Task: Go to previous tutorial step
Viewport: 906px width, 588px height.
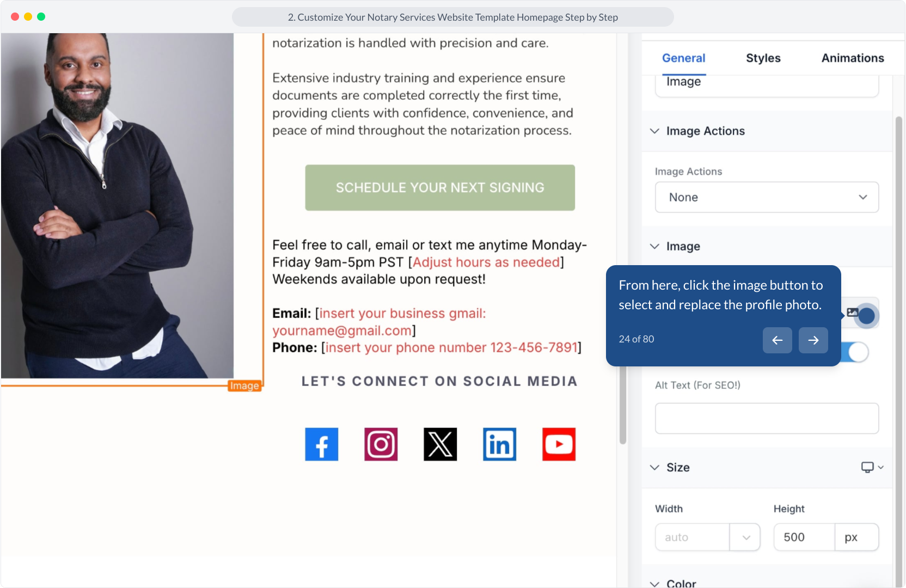Action: [x=777, y=340]
